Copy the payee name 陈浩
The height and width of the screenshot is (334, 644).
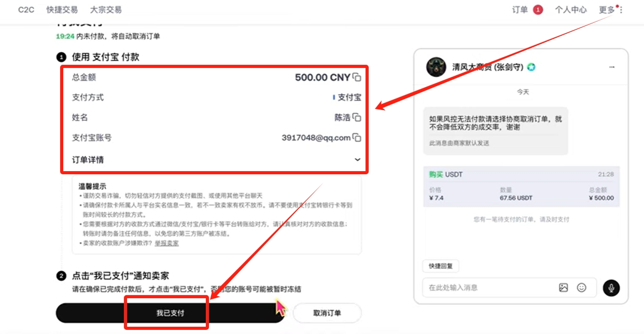click(x=357, y=117)
